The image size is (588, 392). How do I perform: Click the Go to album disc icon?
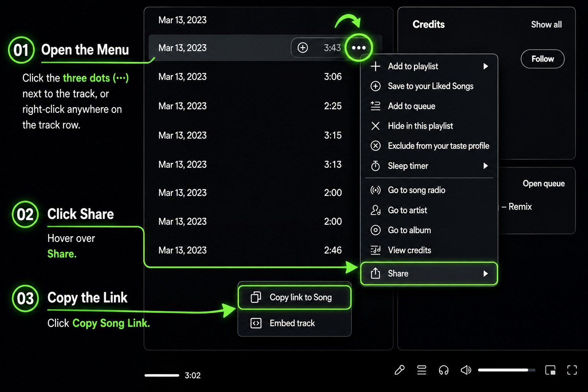click(x=376, y=230)
